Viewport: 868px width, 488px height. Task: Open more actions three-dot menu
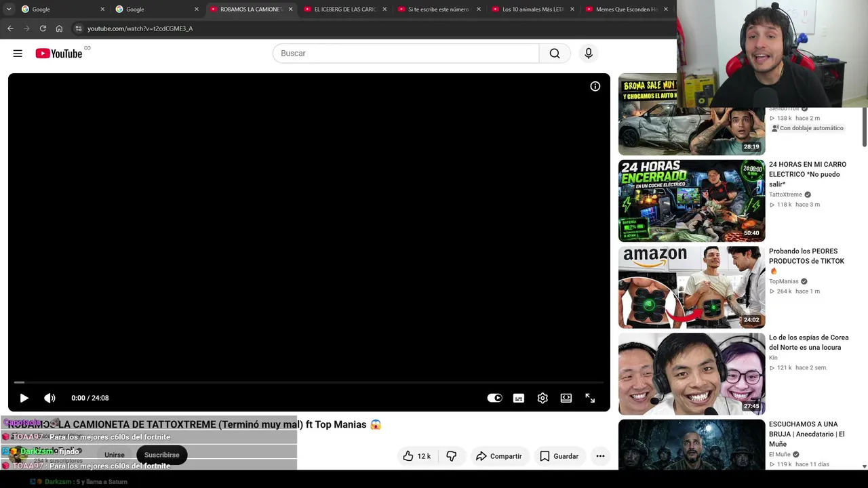tap(600, 456)
